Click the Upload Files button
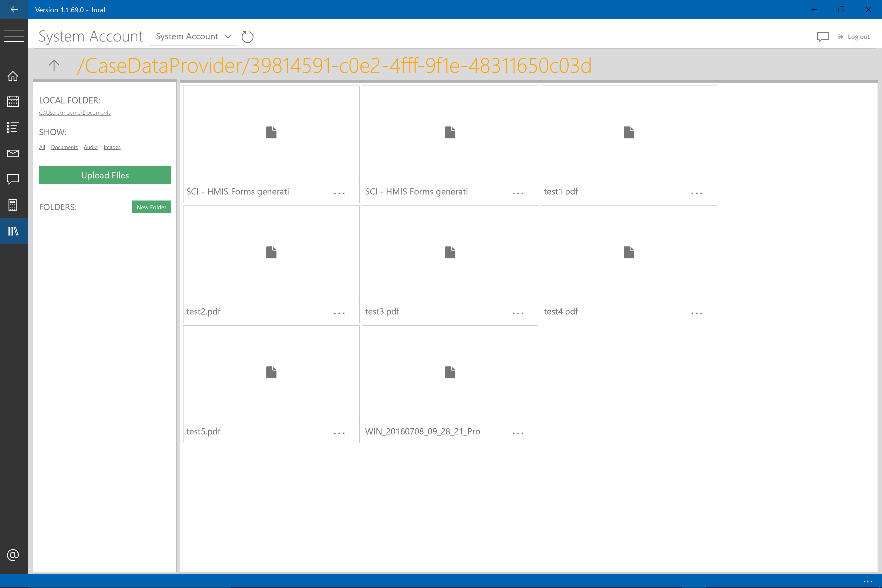The width and height of the screenshot is (882, 588). pyautogui.click(x=105, y=175)
